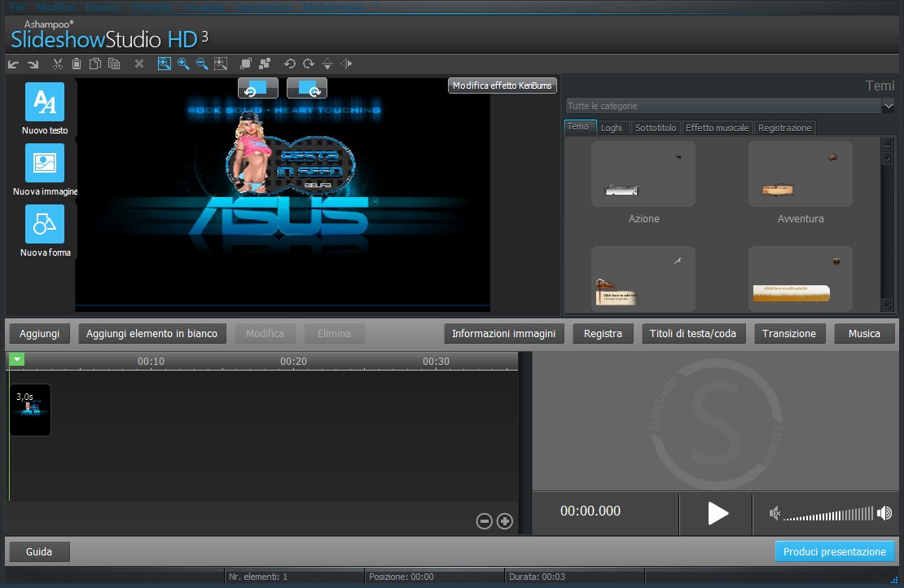Click the undo arrow in the toolbar

click(x=13, y=64)
